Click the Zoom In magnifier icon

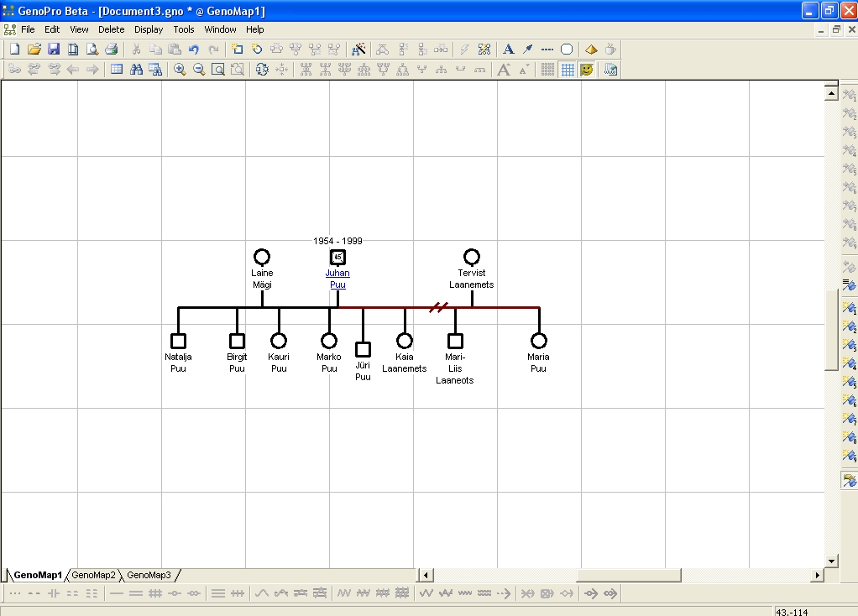(180, 70)
